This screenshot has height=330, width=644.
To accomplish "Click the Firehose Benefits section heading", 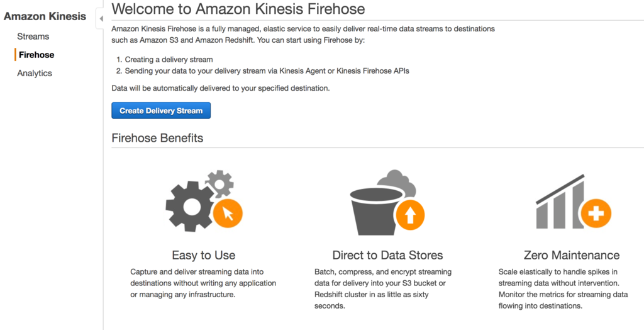I will [x=157, y=138].
